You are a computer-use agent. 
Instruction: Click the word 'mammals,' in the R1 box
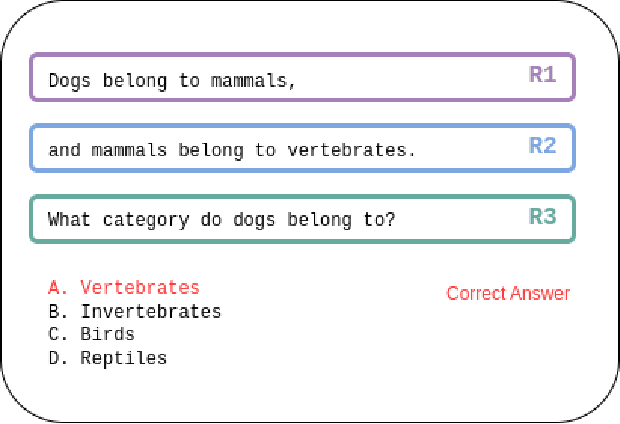click(253, 81)
